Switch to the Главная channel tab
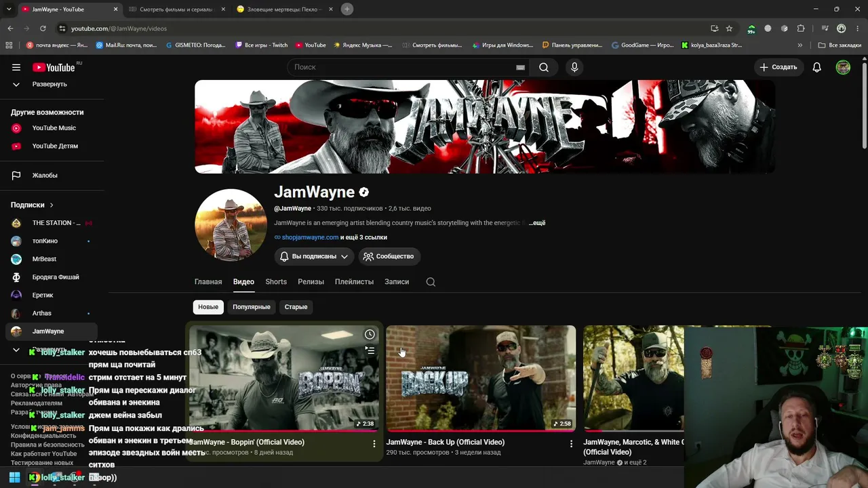868x488 pixels. point(208,282)
